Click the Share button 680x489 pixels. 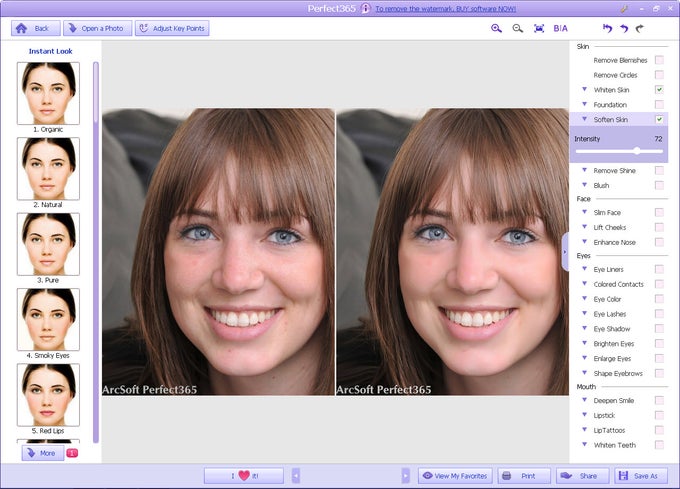pos(582,476)
